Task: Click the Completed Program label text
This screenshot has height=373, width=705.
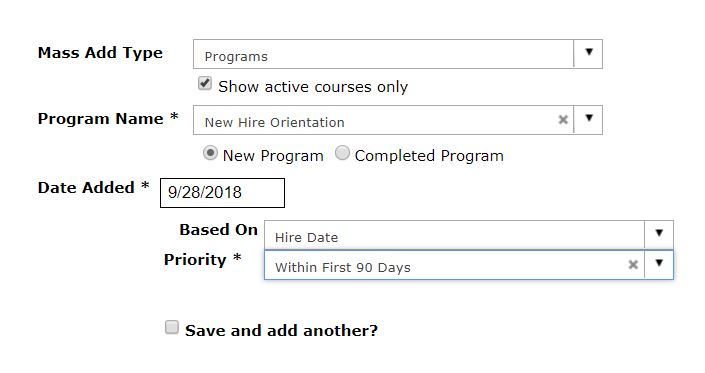Action: 429,156
